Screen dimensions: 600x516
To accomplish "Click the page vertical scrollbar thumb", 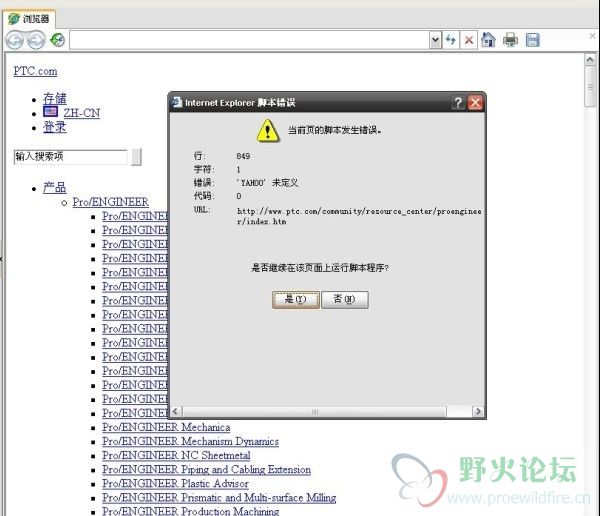I will [x=590, y=87].
